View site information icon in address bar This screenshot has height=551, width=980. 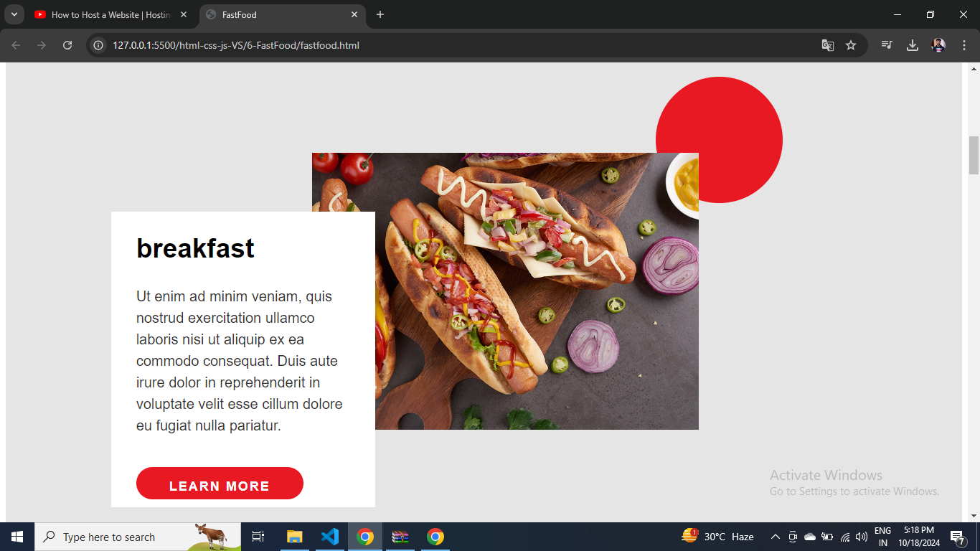[x=99, y=45]
